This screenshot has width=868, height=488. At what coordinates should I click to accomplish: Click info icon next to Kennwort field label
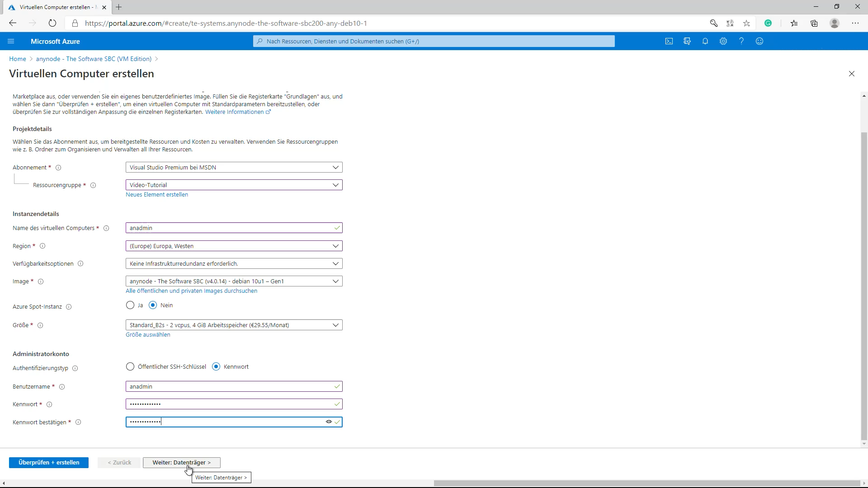click(49, 404)
